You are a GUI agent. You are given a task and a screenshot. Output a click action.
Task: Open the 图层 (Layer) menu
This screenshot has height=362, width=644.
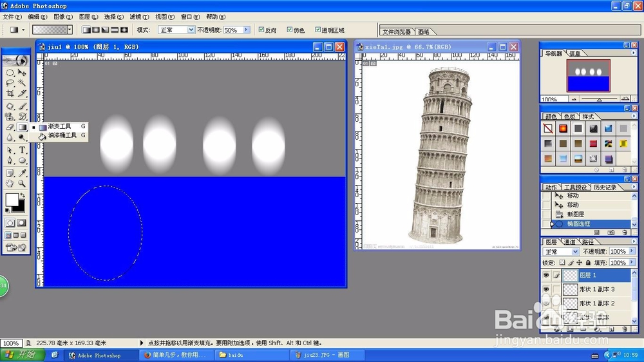[88, 17]
